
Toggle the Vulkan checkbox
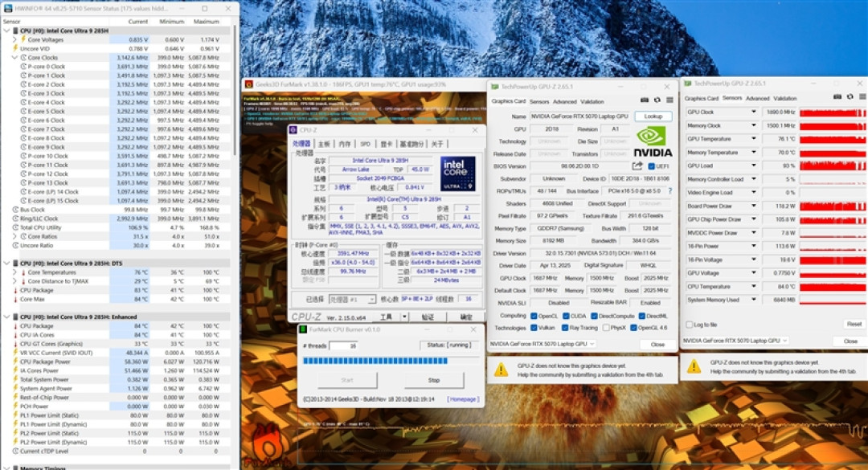(x=534, y=328)
